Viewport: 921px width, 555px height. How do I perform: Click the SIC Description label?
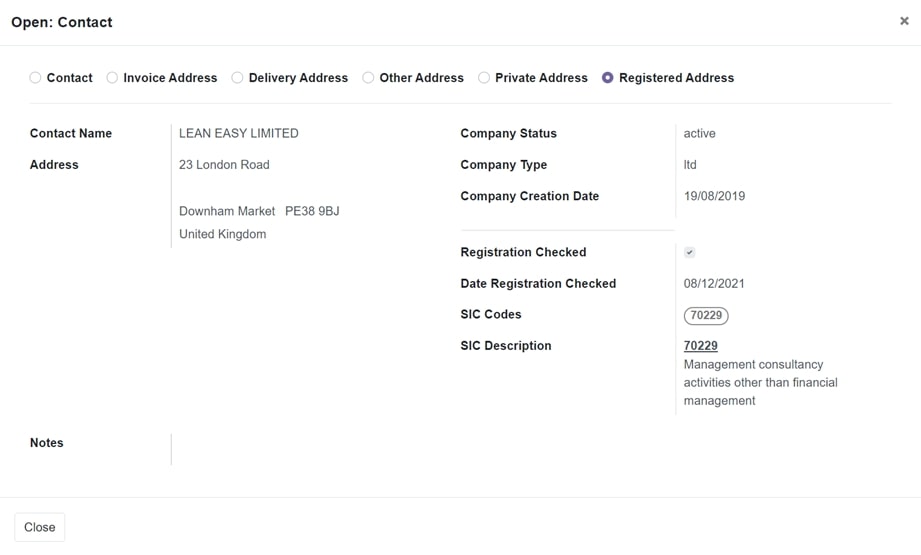pos(506,346)
